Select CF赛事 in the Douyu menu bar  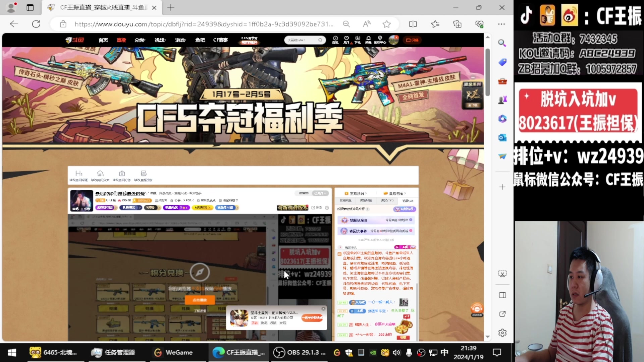click(x=220, y=40)
